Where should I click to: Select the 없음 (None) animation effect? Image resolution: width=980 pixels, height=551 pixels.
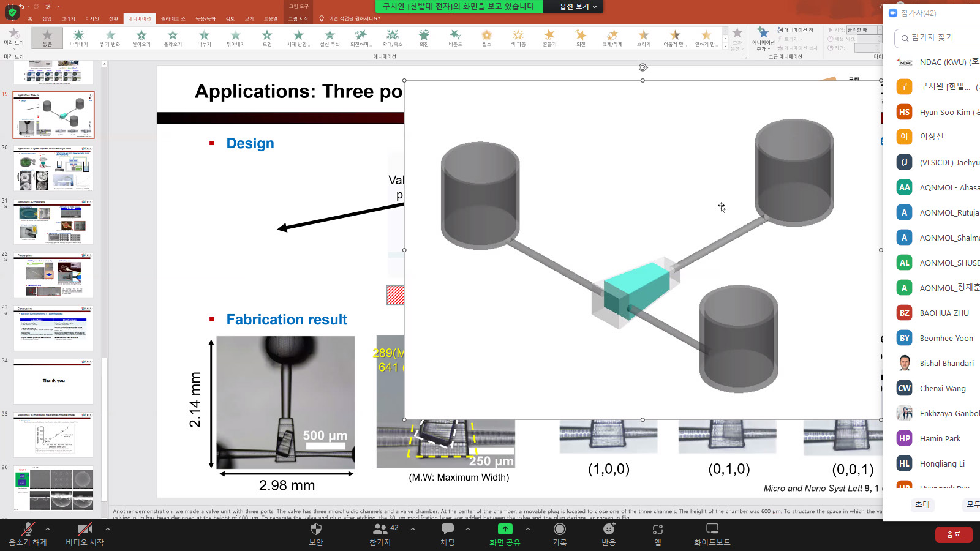(47, 37)
